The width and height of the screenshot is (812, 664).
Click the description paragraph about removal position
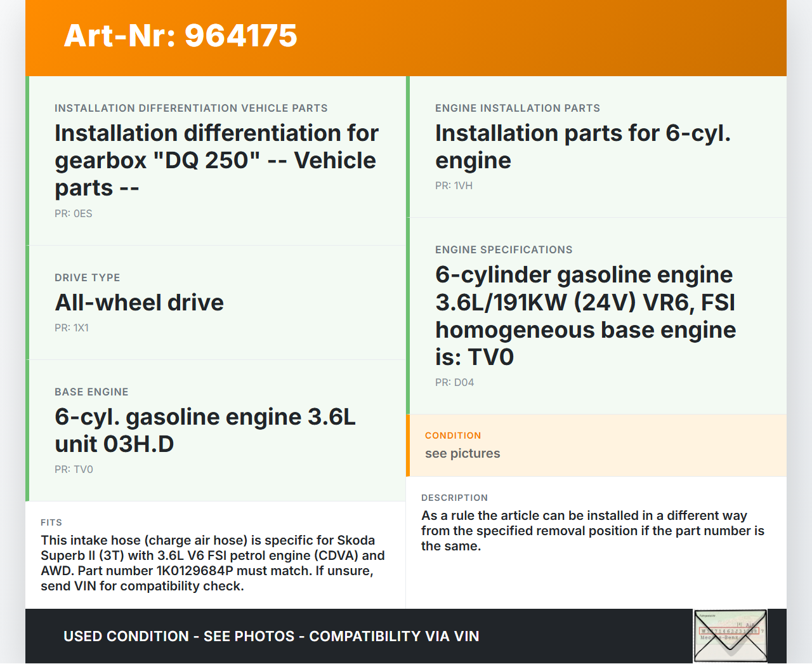click(593, 531)
